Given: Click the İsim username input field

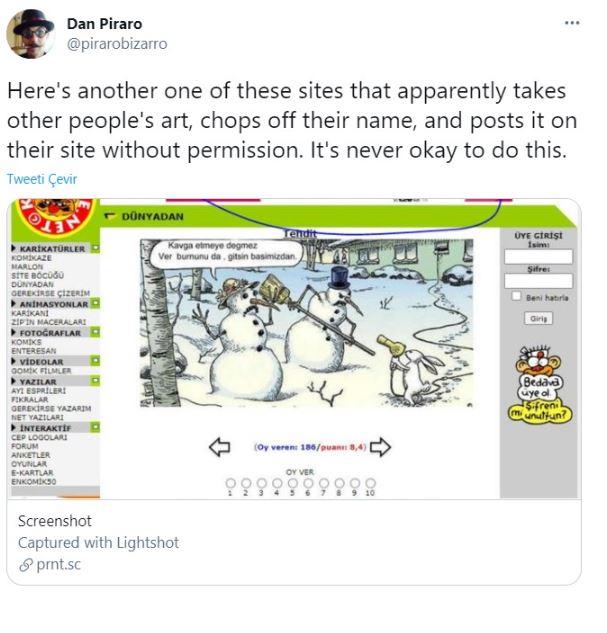Looking at the screenshot, I should coord(538,257).
